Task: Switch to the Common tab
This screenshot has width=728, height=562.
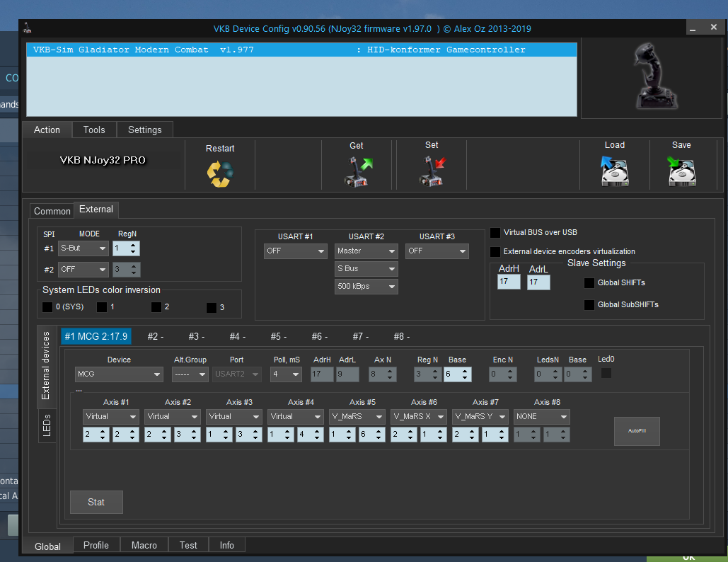Action: pos(52,212)
